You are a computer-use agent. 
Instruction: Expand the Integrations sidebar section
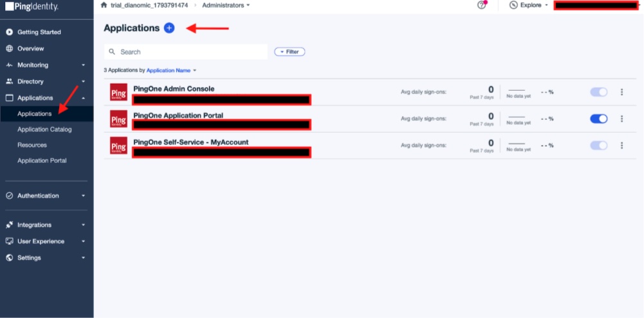84,225
